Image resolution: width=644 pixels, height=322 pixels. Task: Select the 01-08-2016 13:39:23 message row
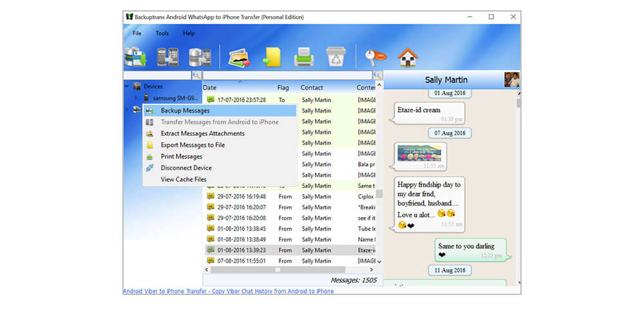click(x=290, y=250)
